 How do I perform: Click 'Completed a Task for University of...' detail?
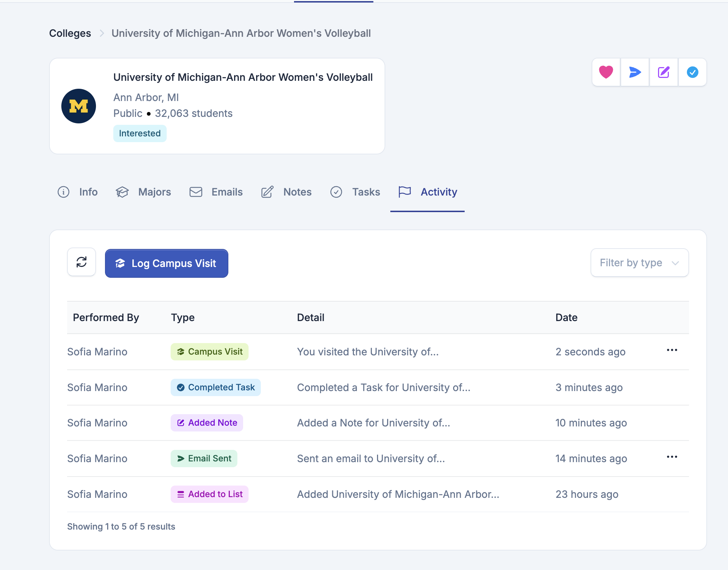point(384,387)
